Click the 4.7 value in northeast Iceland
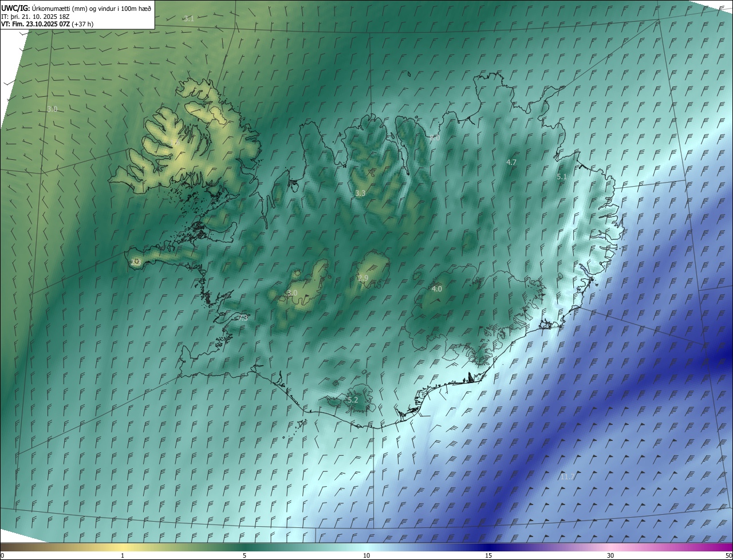 coord(511,163)
